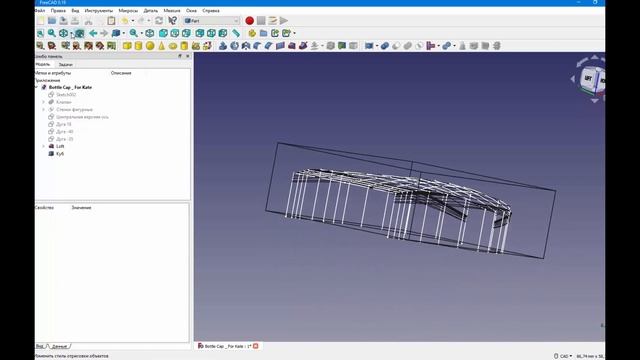The height and width of the screenshot is (360, 640).
Task: Click the draw style globe icon
Action: (x=63, y=33)
